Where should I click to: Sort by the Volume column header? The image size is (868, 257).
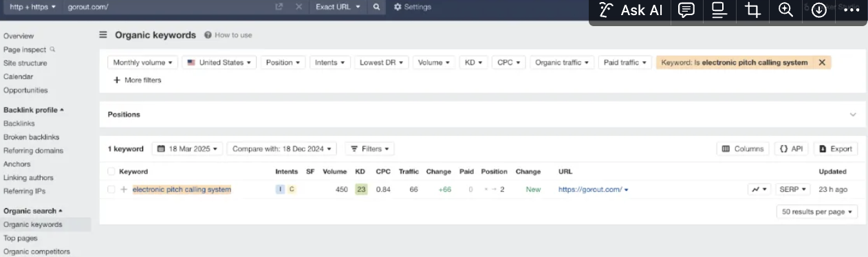click(335, 172)
